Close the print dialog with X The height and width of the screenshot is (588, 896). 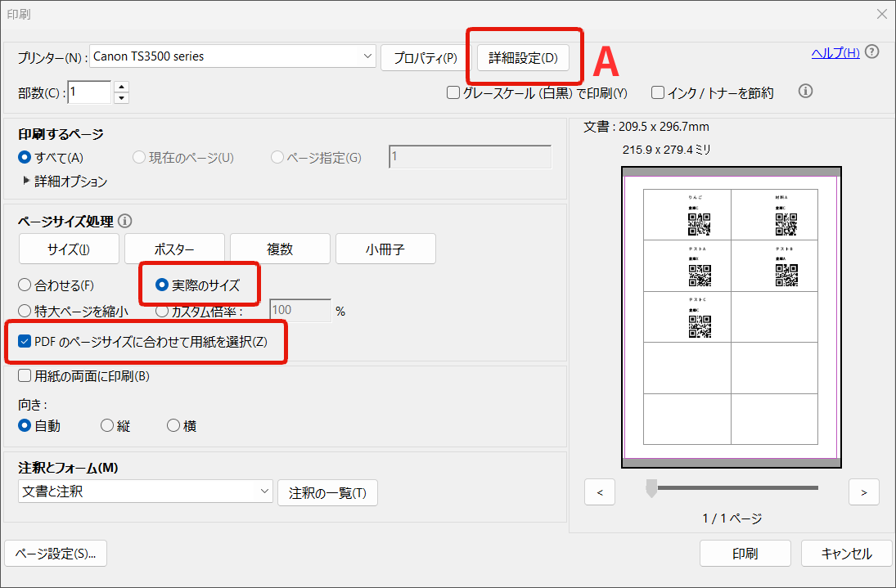pyautogui.click(x=882, y=14)
